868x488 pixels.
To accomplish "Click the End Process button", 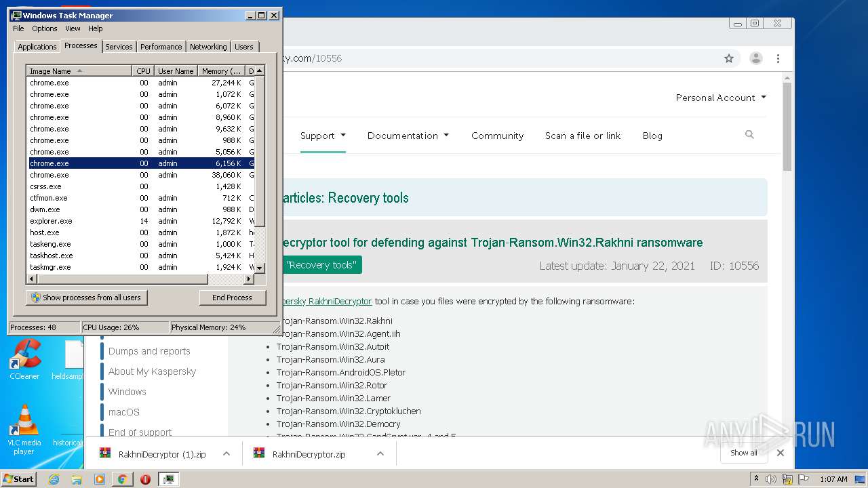I will click(232, 298).
